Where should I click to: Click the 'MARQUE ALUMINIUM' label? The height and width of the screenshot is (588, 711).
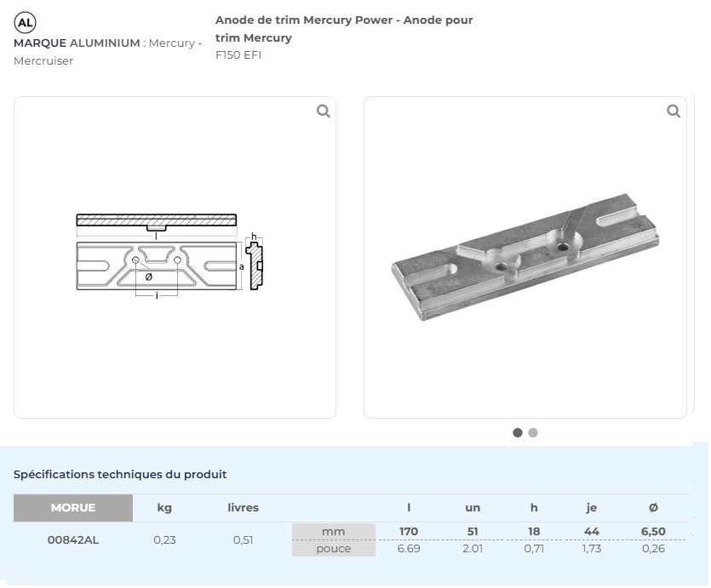(x=77, y=43)
